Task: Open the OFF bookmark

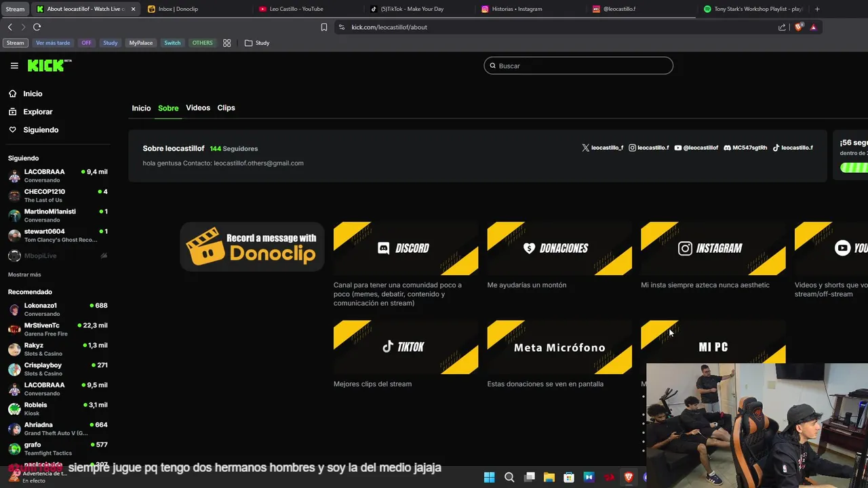Action: [86, 43]
